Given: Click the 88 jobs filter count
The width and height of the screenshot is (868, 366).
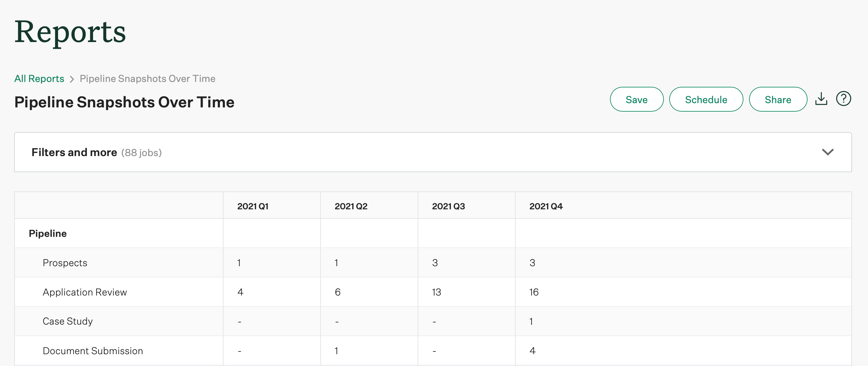Looking at the screenshot, I should [142, 153].
